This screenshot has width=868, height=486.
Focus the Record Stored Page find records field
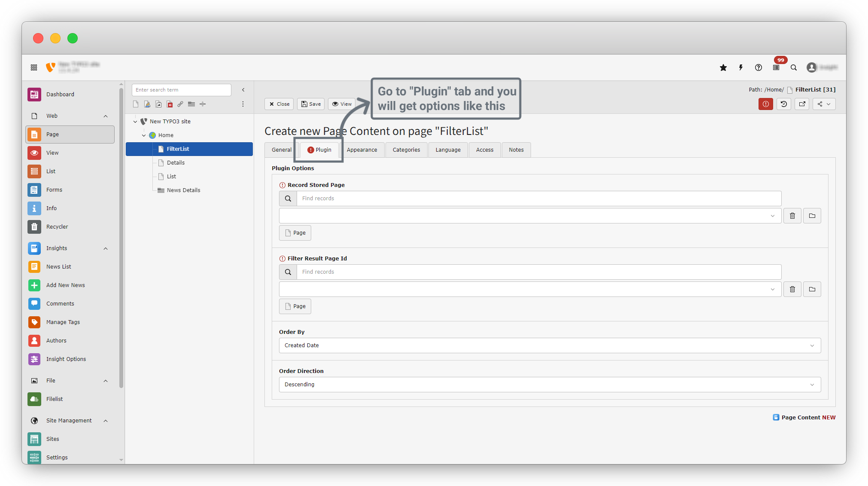coord(539,199)
